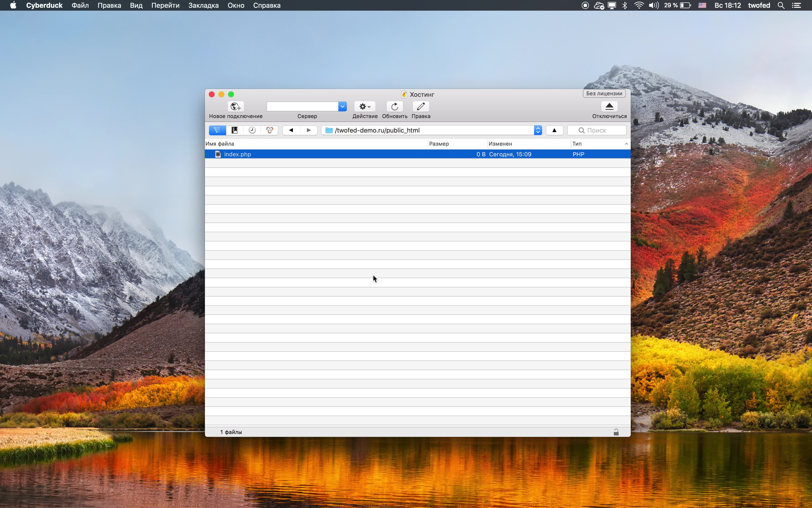The image size is (812, 508).
Task: Click the index.php file icon
Action: [x=218, y=154]
